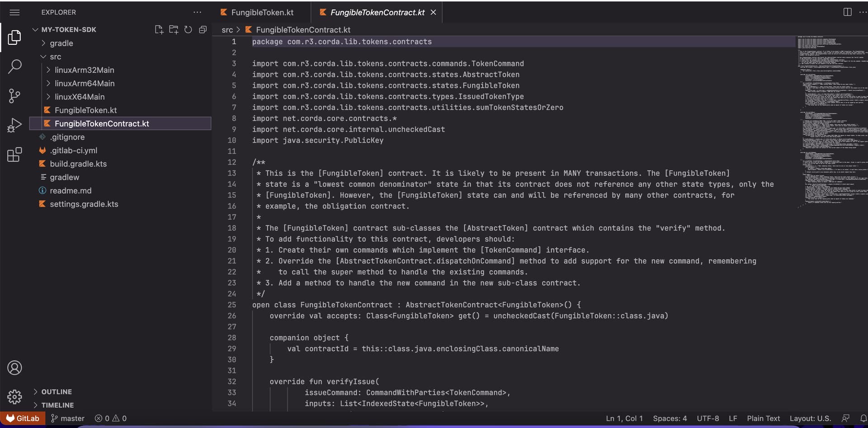
Task: Open the Extensions view icon
Action: (x=14, y=154)
